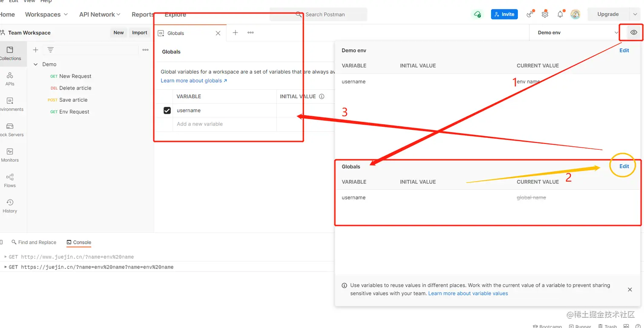
Task: Open the History sidebar panel
Action: coord(10,206)
